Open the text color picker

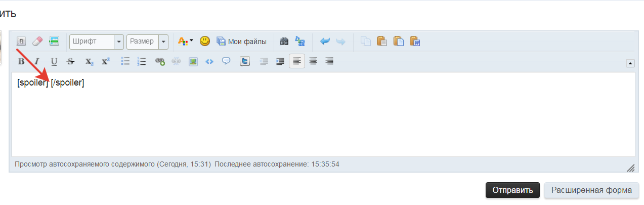coord(186,42)
